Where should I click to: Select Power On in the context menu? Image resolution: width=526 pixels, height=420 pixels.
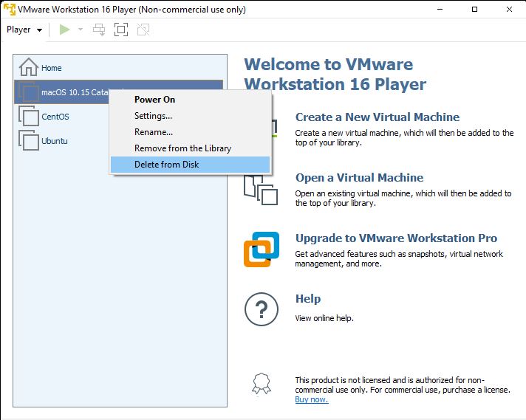[154, 100]
